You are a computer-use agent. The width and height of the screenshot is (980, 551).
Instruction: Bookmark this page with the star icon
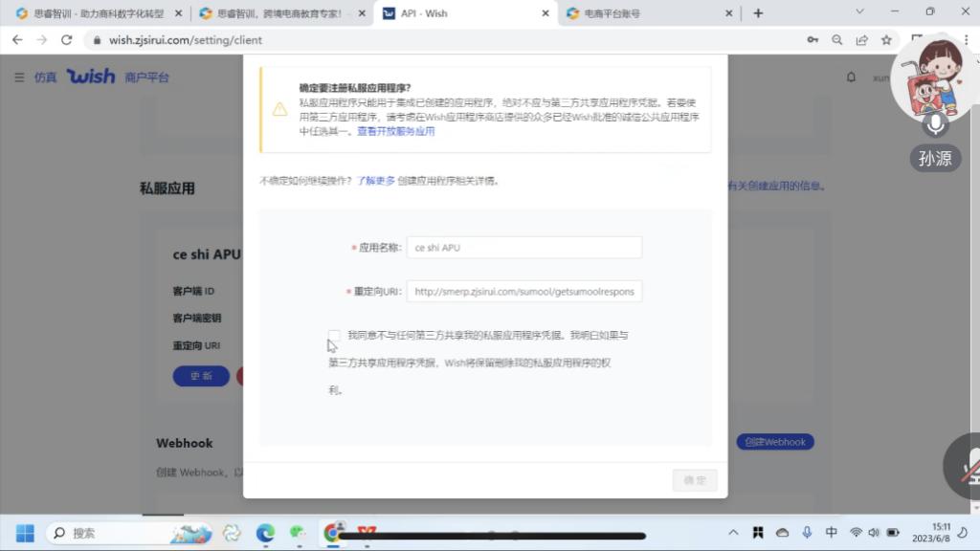point(887,40)
